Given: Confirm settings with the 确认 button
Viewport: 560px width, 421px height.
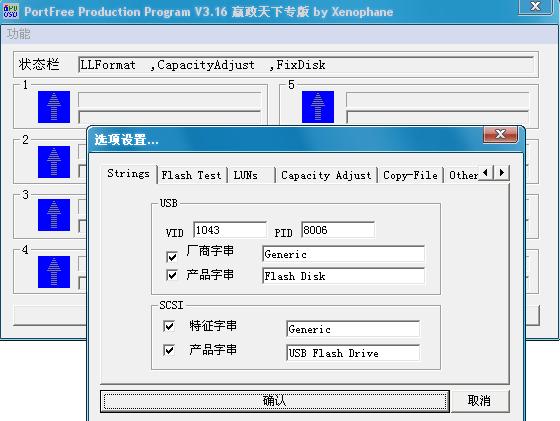Looking at the screenshot, I should coord(274,401).
